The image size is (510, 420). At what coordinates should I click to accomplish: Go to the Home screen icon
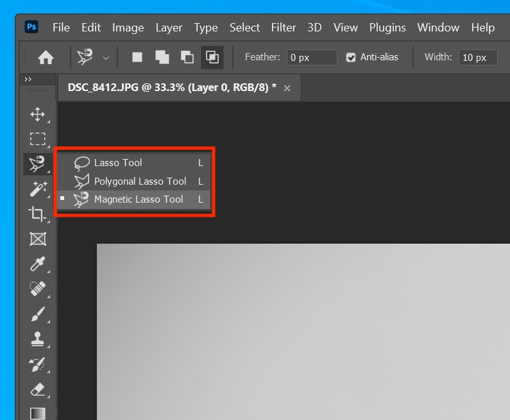(x=46, y=58)
